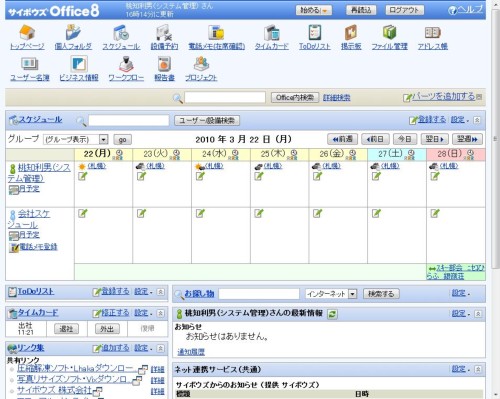Click the help question mark icon
Image resolution: width=500 pixels, height=399 pixels.
[452, 10]
